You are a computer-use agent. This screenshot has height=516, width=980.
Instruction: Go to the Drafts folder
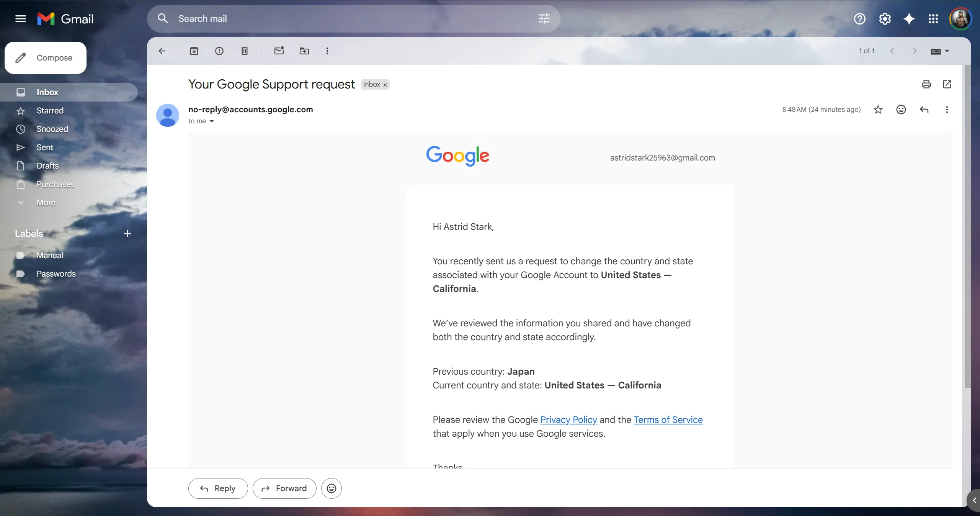(x=47, y=166)
